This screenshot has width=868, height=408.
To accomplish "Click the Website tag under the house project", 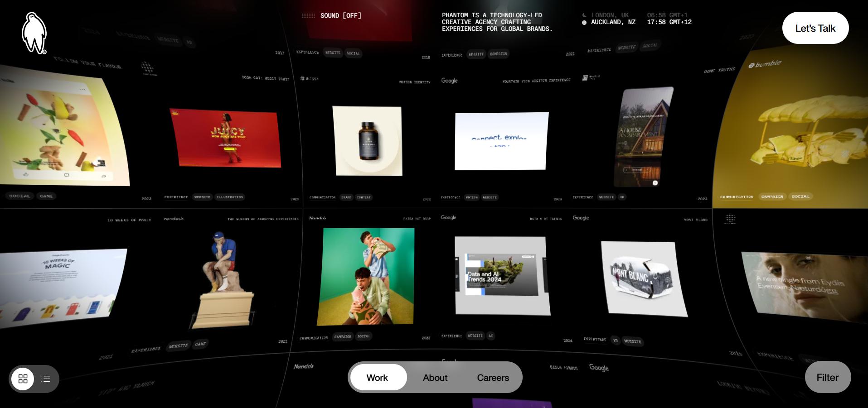I will tap(606, 197).
